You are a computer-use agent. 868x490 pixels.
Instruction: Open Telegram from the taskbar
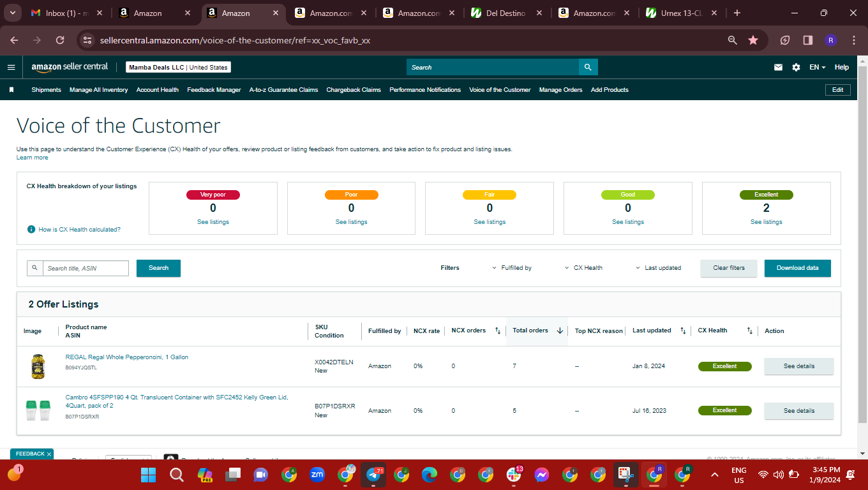374,475
